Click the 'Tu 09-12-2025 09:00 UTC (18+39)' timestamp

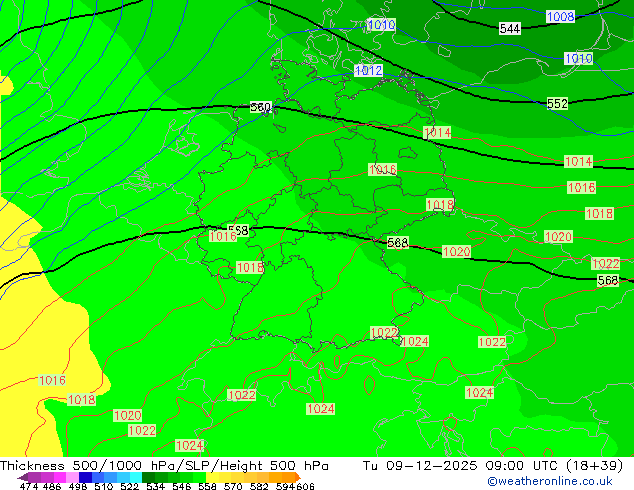pyautogui.click(x=492, y=466)
